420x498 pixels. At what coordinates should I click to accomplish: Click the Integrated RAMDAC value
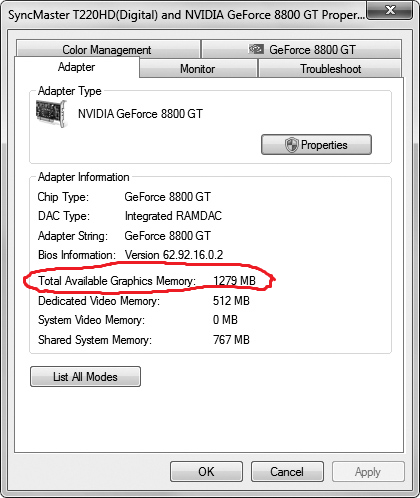click(173, 216)
